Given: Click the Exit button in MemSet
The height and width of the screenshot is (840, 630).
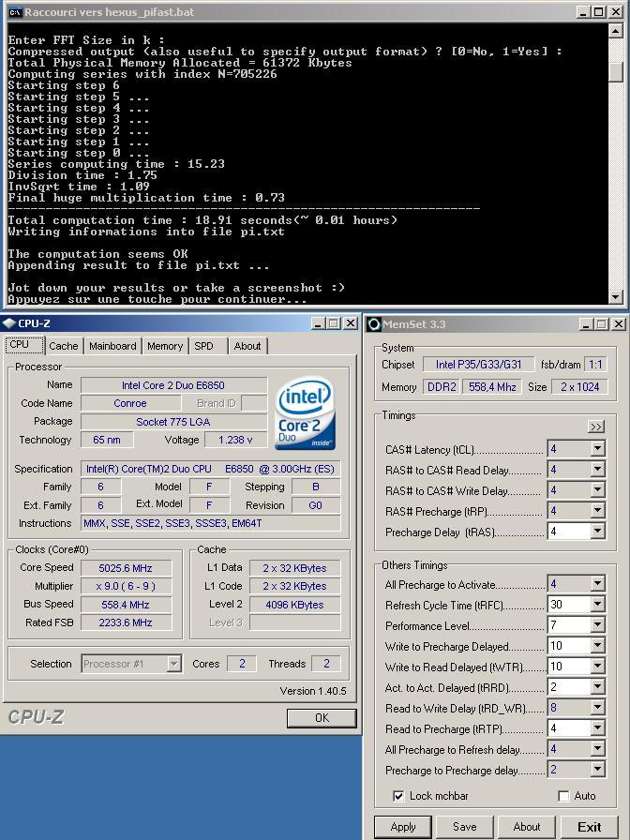Looking at the screenshot, I should [x=590, y=827].
